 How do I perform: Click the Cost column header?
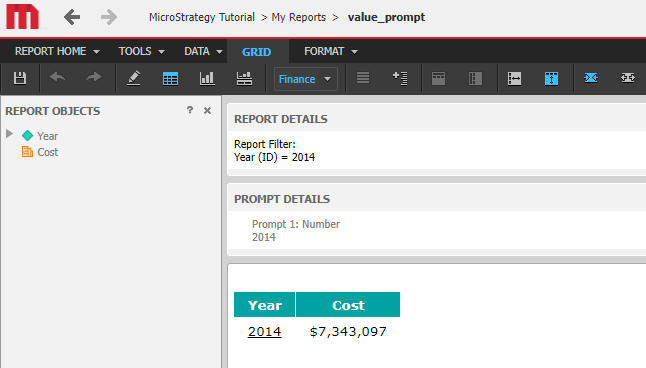[348, 305]
